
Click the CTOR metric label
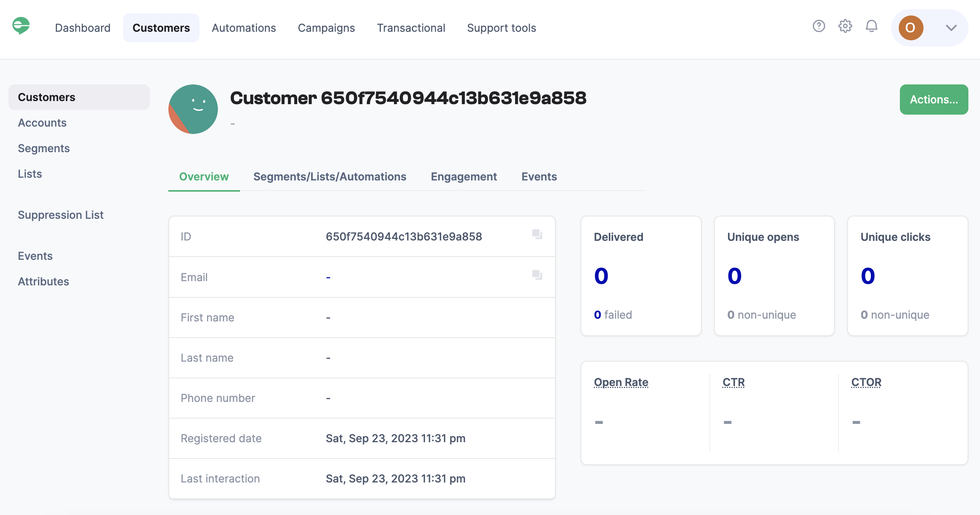[866, 382]
